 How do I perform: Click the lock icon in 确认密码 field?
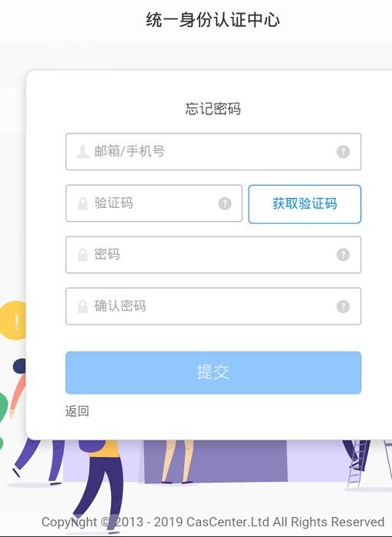click(83, 306)
